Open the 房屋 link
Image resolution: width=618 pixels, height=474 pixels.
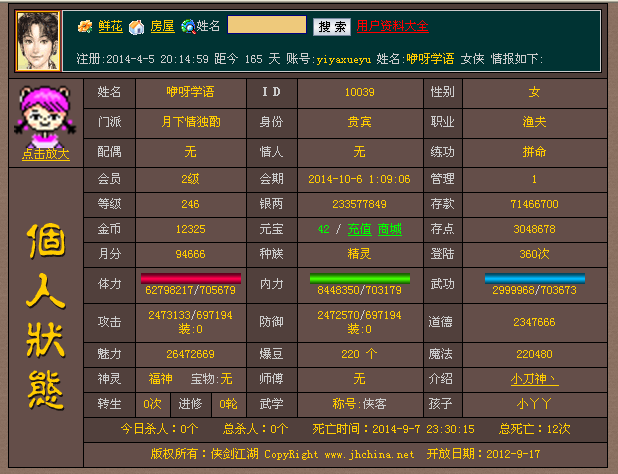(x=162, y=26)
